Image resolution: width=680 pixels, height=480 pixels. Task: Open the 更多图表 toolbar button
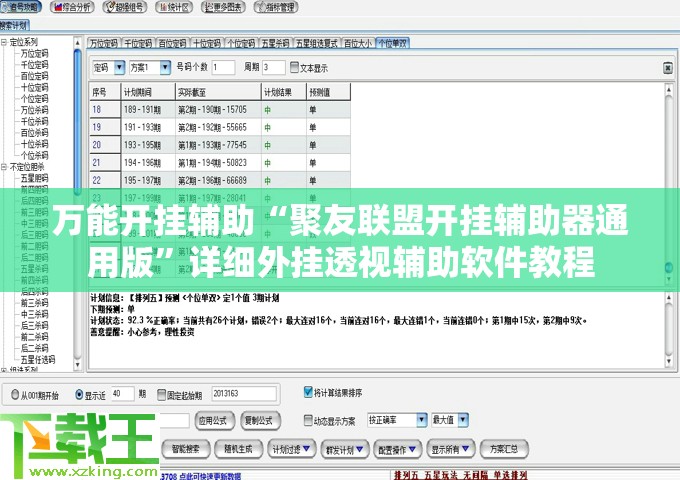[x=224, y=7]
